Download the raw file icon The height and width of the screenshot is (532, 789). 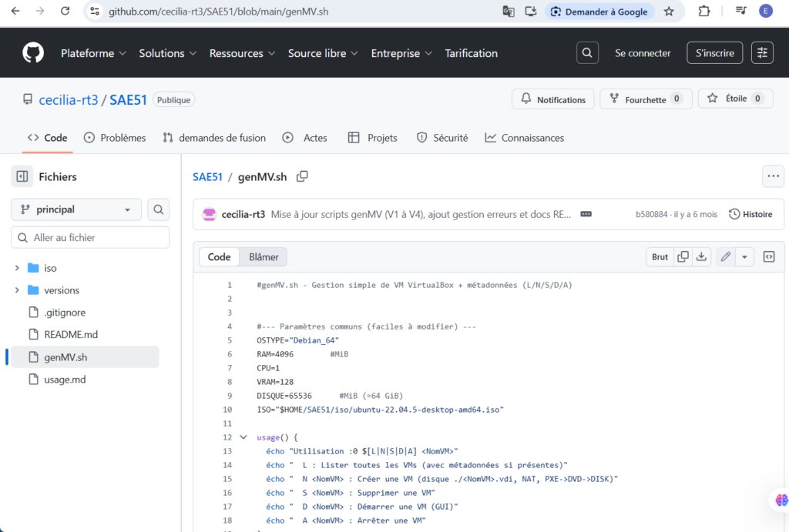click(x=702, y=257)
